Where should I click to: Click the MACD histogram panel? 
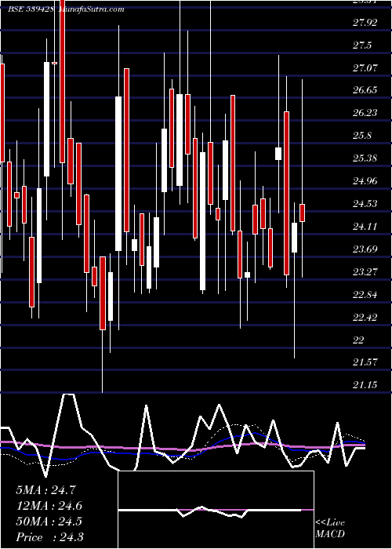pyautogui.click(x=216, y=510)
